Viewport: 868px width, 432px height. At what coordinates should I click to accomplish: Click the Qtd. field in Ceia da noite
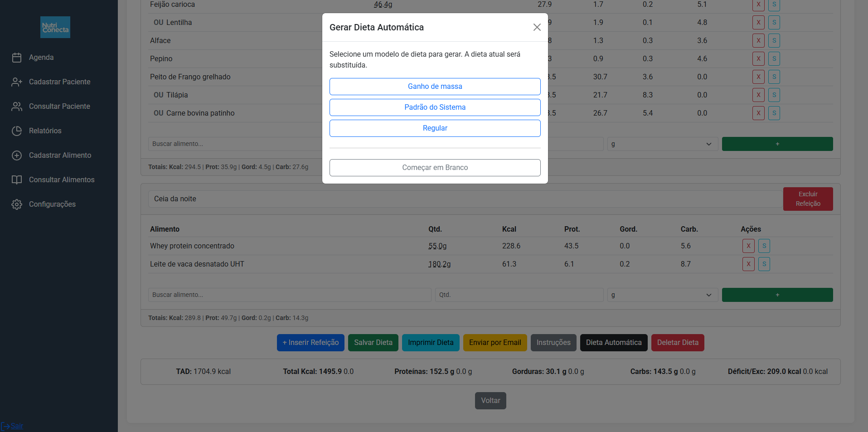coord(519,295)
